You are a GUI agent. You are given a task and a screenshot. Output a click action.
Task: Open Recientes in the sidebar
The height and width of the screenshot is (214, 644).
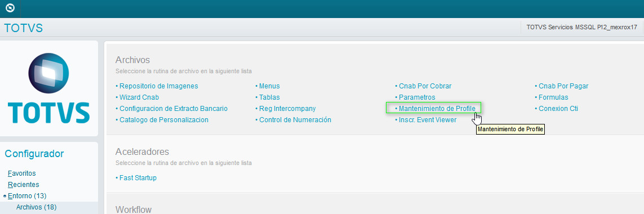tap(24, 184)
